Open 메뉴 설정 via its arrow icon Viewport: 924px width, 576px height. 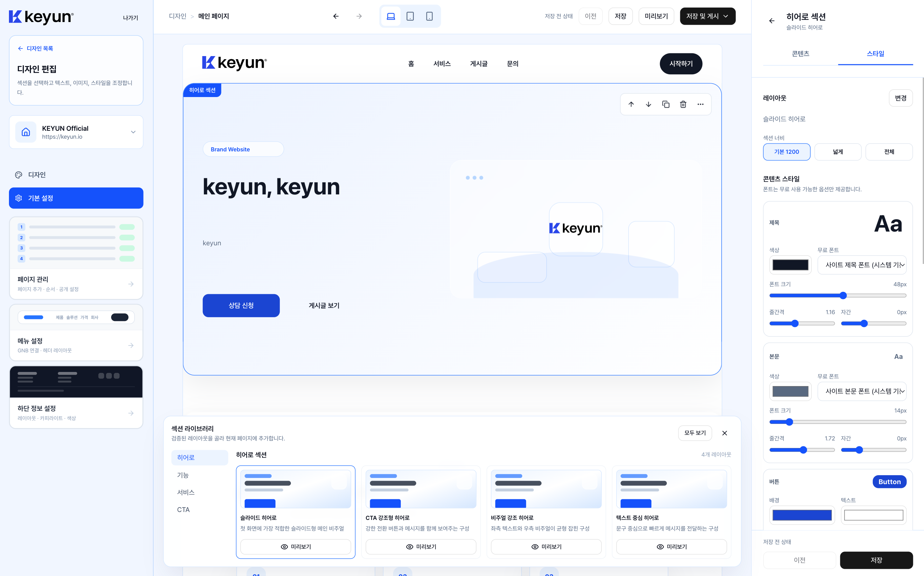click(x=131, y=345)
